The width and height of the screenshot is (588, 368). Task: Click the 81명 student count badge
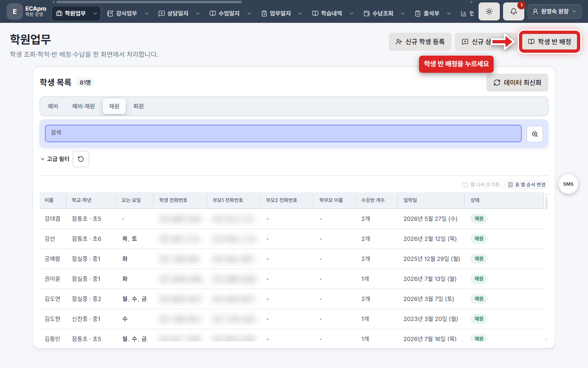tap(85, 83)
